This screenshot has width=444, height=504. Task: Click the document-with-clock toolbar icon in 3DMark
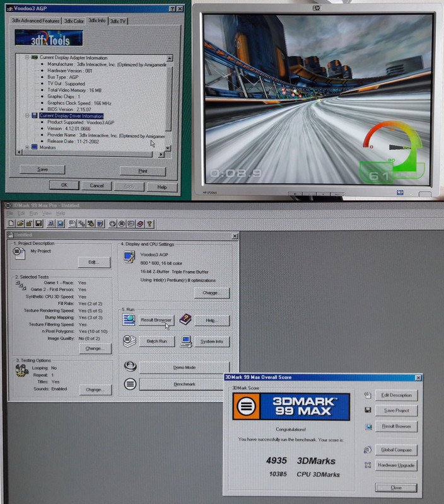[x=73, y=224]
